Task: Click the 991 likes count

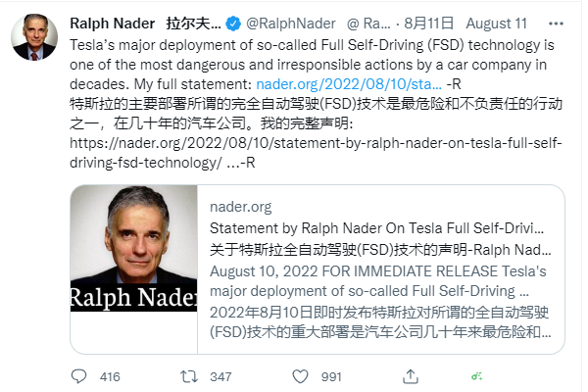Action: point(331,375)
